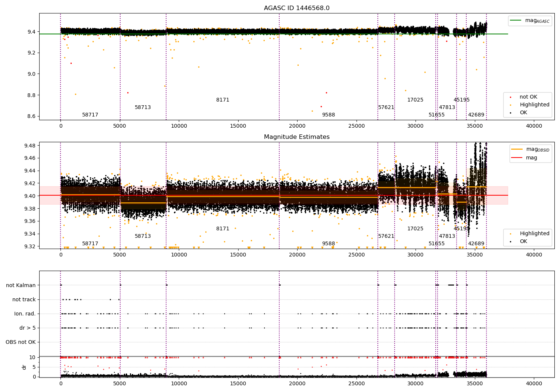Click y-axis tick 9.0 in top panel
560x392 pixels.
pyautogui.click(x=32, y=74)
